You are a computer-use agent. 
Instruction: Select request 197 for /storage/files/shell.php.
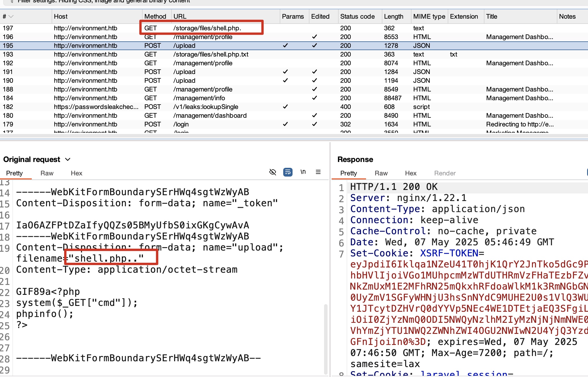pos(207,28)
